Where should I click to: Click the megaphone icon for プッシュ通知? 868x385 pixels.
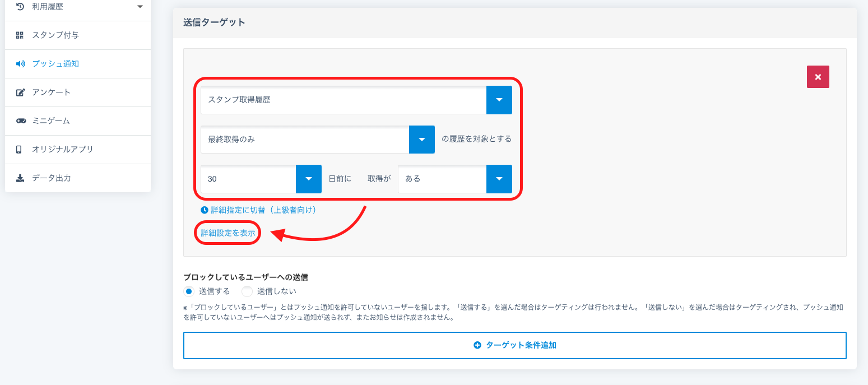20,64
